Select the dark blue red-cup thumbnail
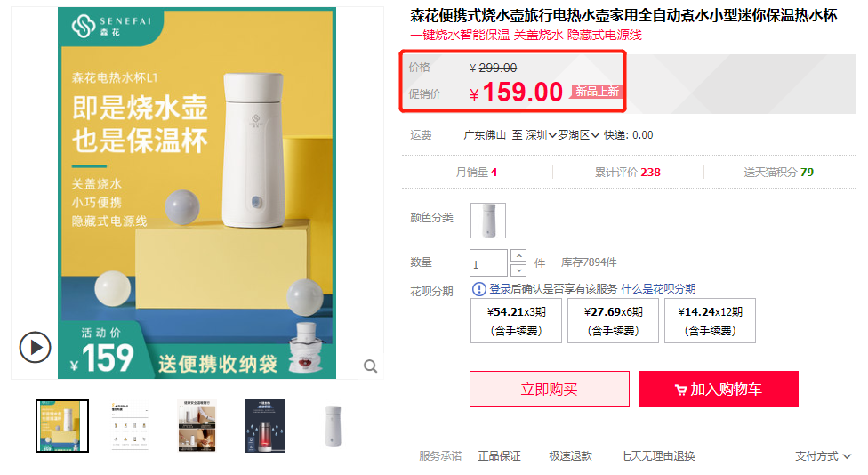 point(264,426)
